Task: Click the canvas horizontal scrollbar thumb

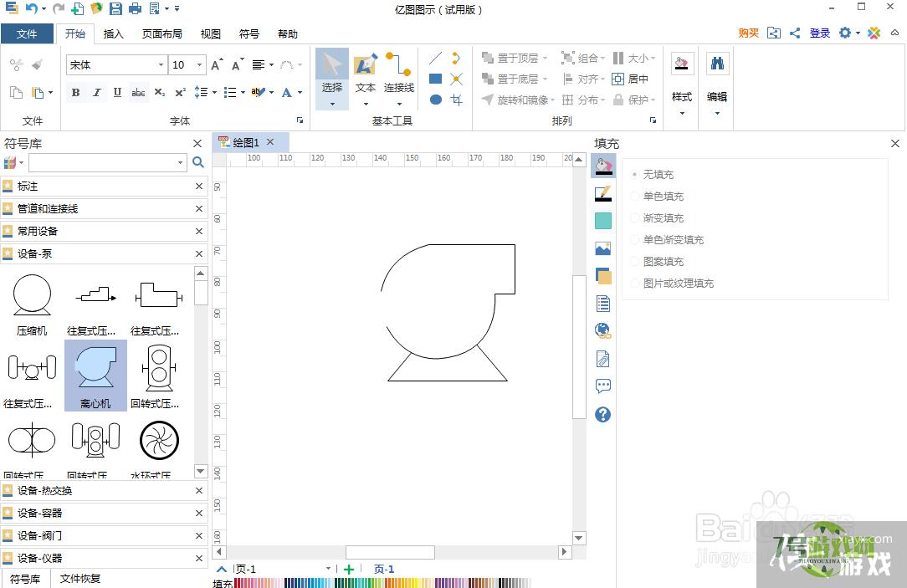Action: [x=390, y=552]
